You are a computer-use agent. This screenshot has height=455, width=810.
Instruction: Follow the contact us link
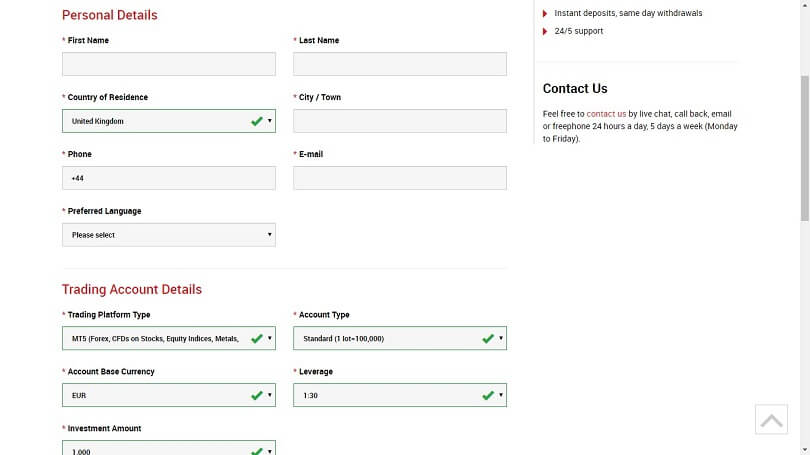pyautogui.click(x=606, y=114)
